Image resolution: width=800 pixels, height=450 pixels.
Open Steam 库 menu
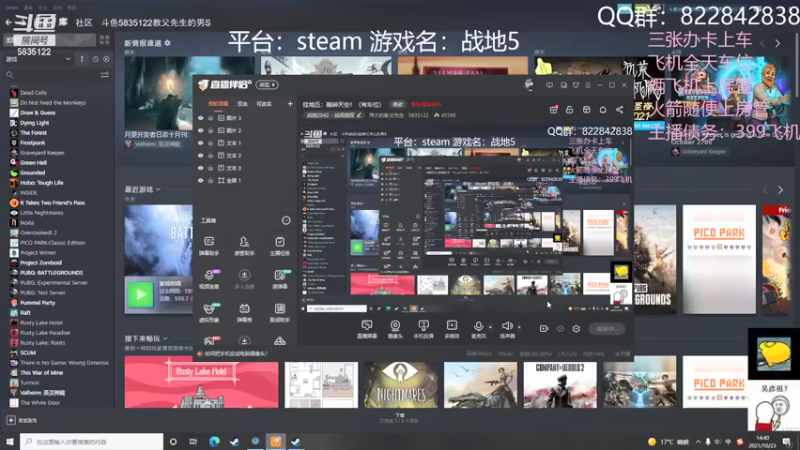(x=63, y=22)
